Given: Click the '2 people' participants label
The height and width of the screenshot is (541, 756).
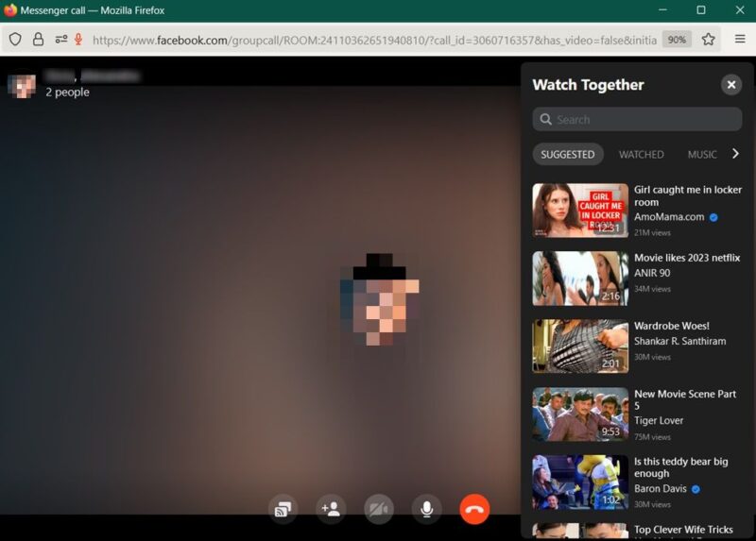Looking at the screenshot, I should pyautogui.click(x=67, y=92).
